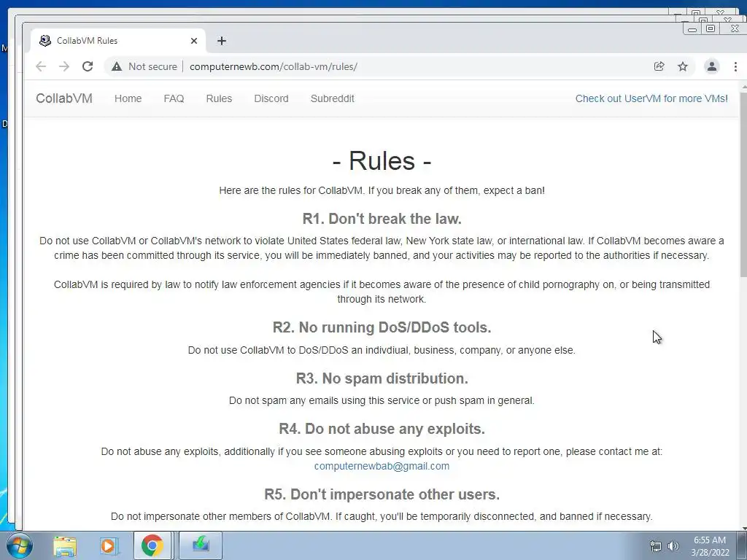The width and height of the screenshot is (747, 560).
Task: Click the - Rules - page title
Action: tap(382, 160)
